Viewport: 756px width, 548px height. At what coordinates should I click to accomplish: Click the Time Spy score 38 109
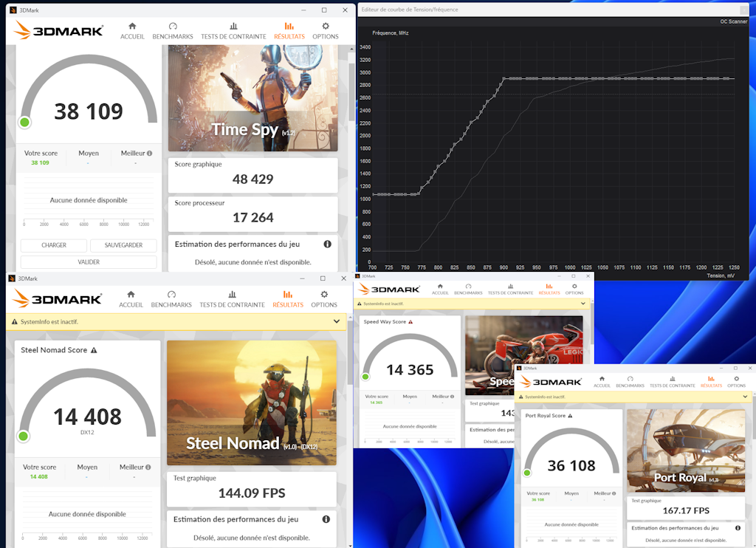[89, 112]
